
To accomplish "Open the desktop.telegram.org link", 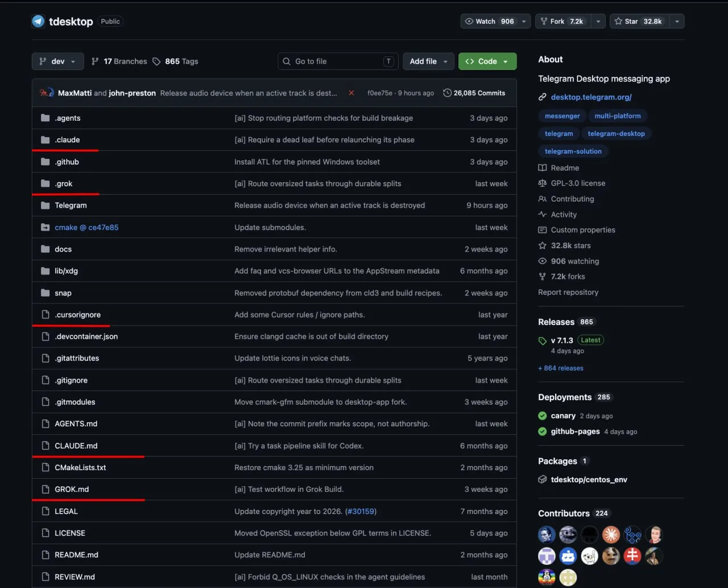I will [591, 97].
